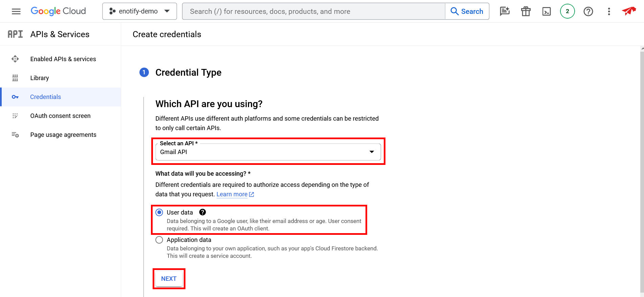Open the help question mark icon
The image size is (644, 297).
[588, 11]
